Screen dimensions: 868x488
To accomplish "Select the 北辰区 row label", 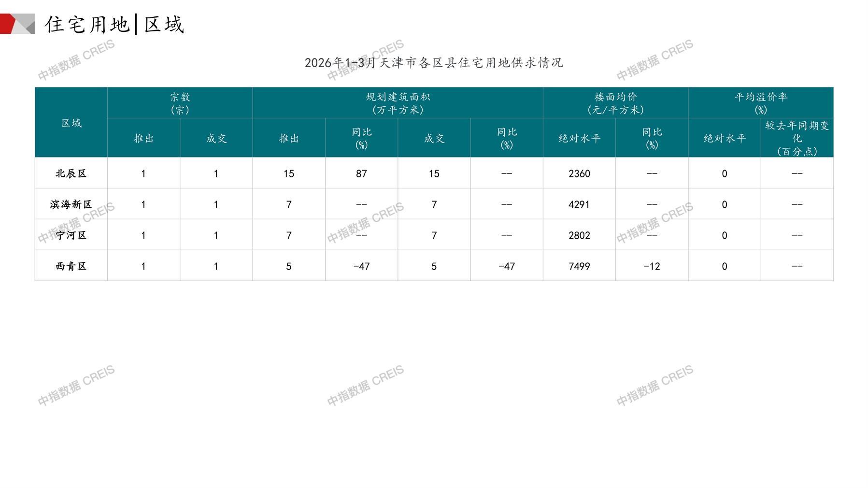I will pos(71,173).
